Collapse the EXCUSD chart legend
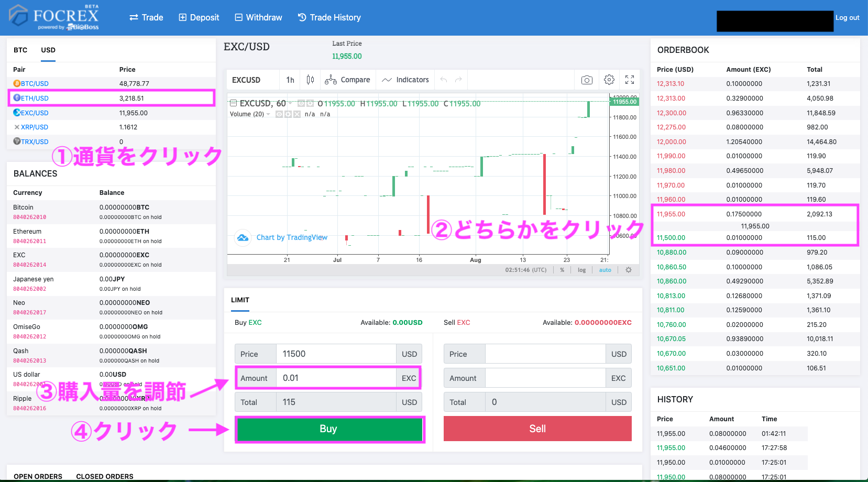This screenshot has width=868, height=482. pyautogui.click(x=234, y=103)
